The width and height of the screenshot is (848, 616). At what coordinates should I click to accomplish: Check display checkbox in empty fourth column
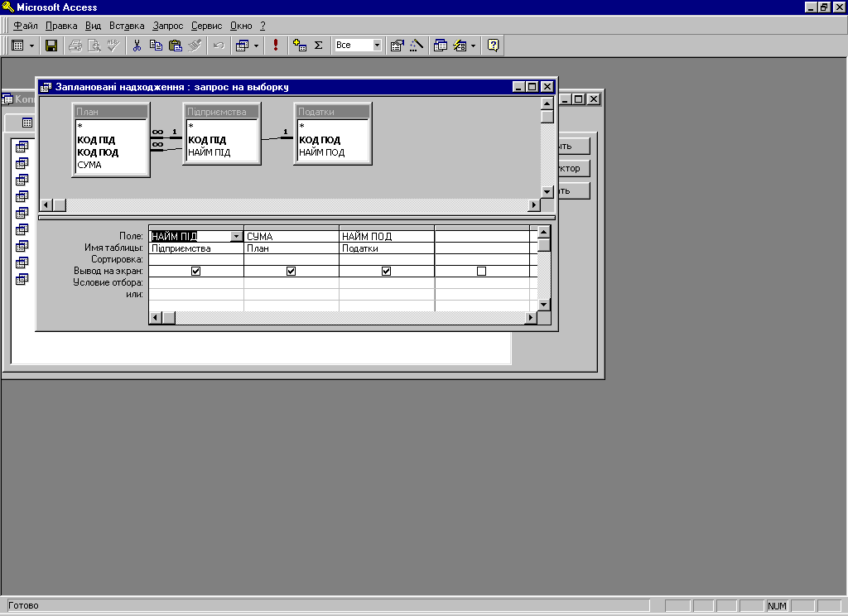pyautogui.click(x=481, y=271)
